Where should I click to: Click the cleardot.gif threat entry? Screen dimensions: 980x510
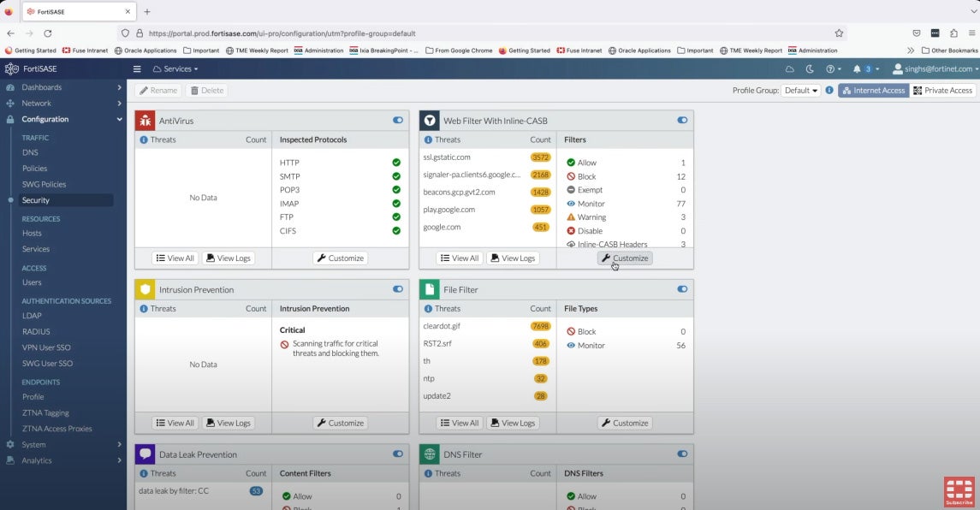click(x=442, y=326)
